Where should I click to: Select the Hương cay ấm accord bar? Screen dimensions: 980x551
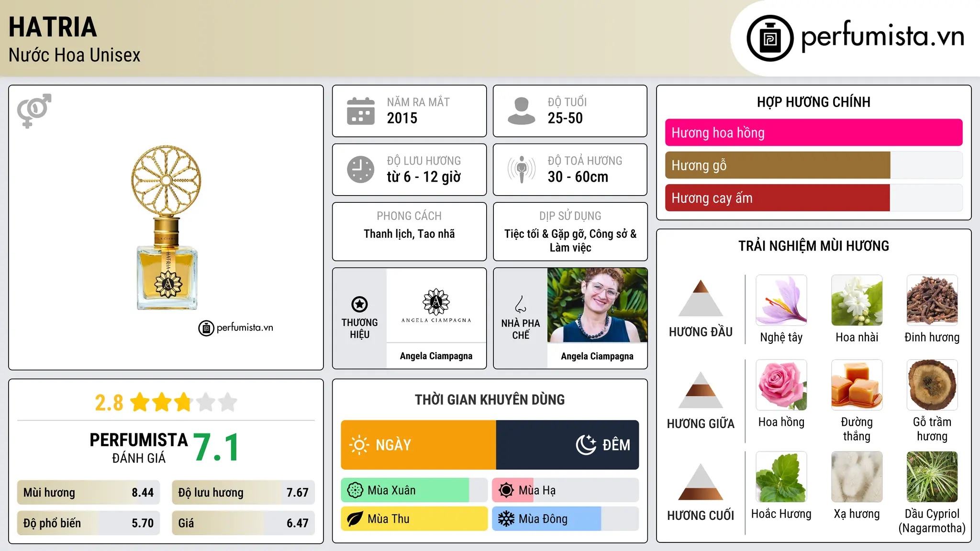coord(814,198)
